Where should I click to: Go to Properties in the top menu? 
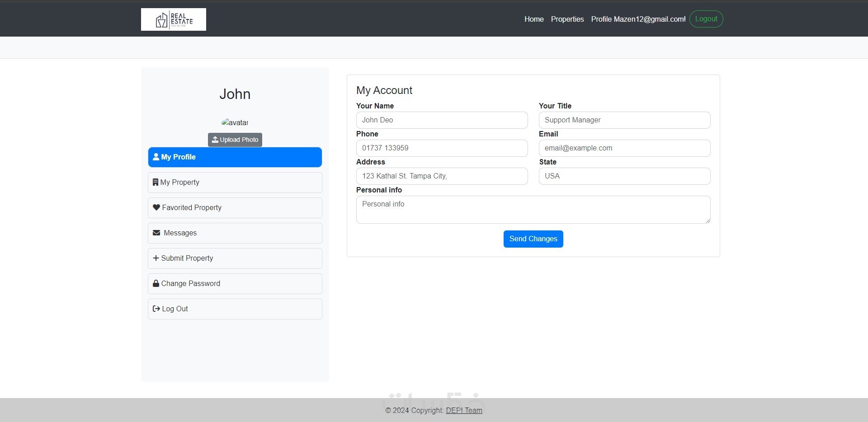point(567,19)
